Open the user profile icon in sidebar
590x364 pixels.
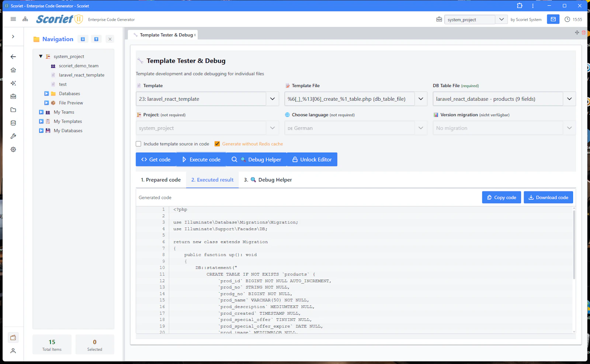point(13,351)
